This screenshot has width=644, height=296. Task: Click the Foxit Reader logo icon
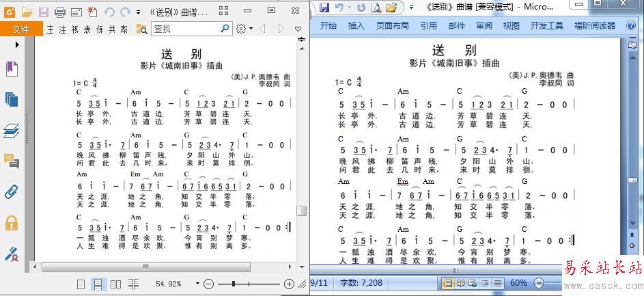tap(10, 12)
